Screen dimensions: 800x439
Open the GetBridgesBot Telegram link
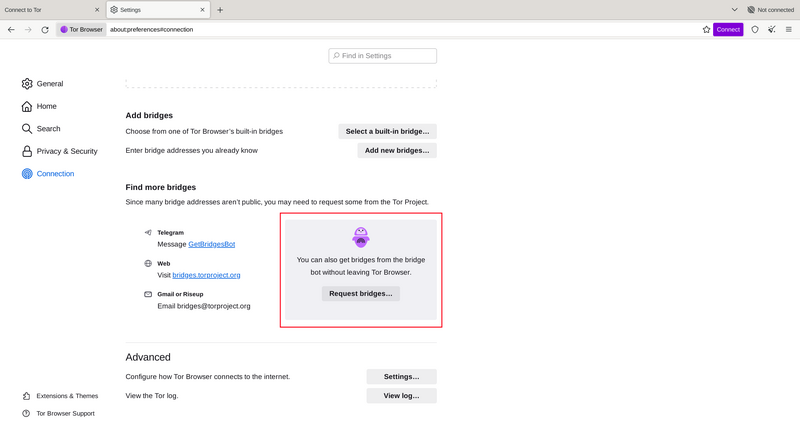pos(211,244)
